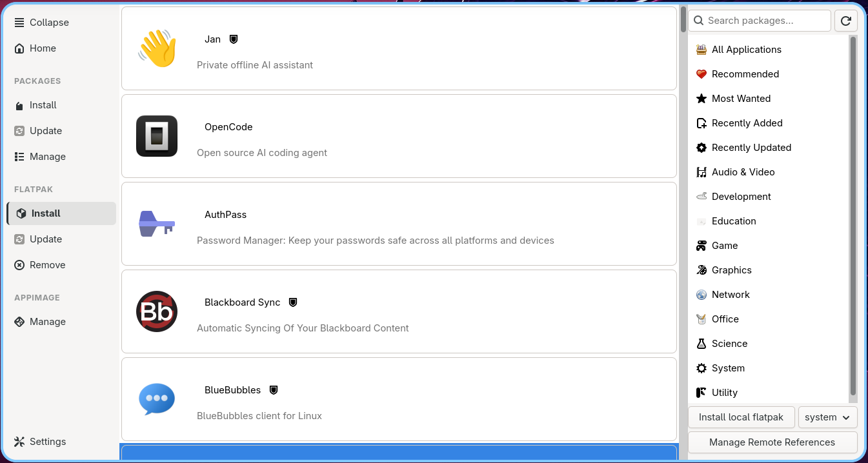Viewport: 868px width, 463px height.
Task: Open the Jan package title
Action: (x=212, y=39)
